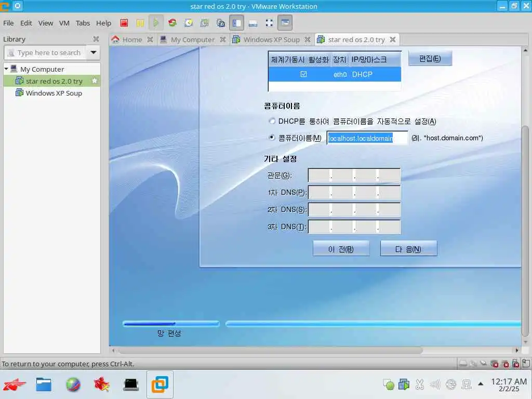Click the yellow suspend VM toolbar icon

[140, 23]
